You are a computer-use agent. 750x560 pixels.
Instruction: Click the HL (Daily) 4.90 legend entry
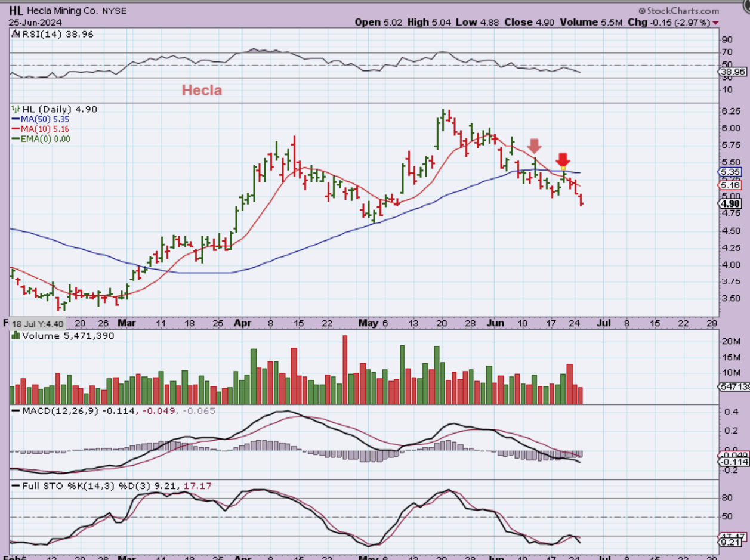pos(54,109)
